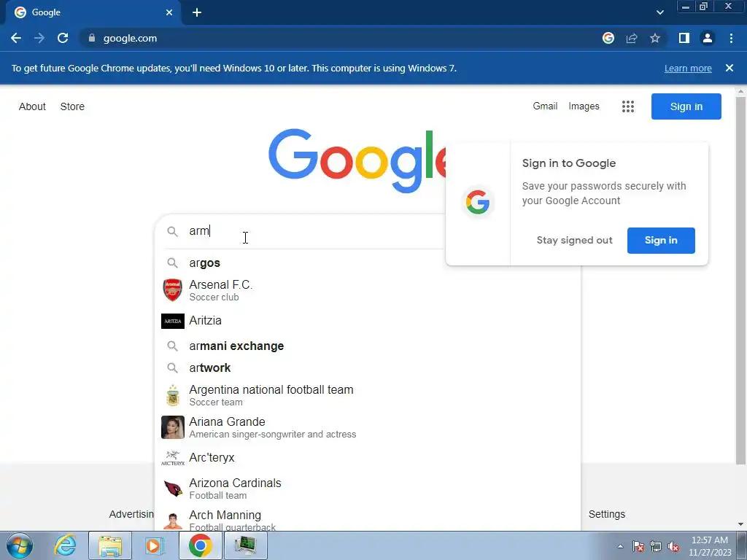Click the Arsenal crest thumbnail
Image resolution: width=747 pixels, height=560 pixels.
[x=172, y=290]
